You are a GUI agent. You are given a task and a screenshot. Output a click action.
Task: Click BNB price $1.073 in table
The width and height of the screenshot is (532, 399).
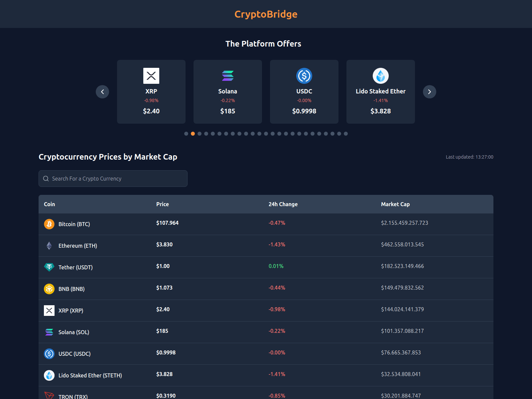point(164,288)
